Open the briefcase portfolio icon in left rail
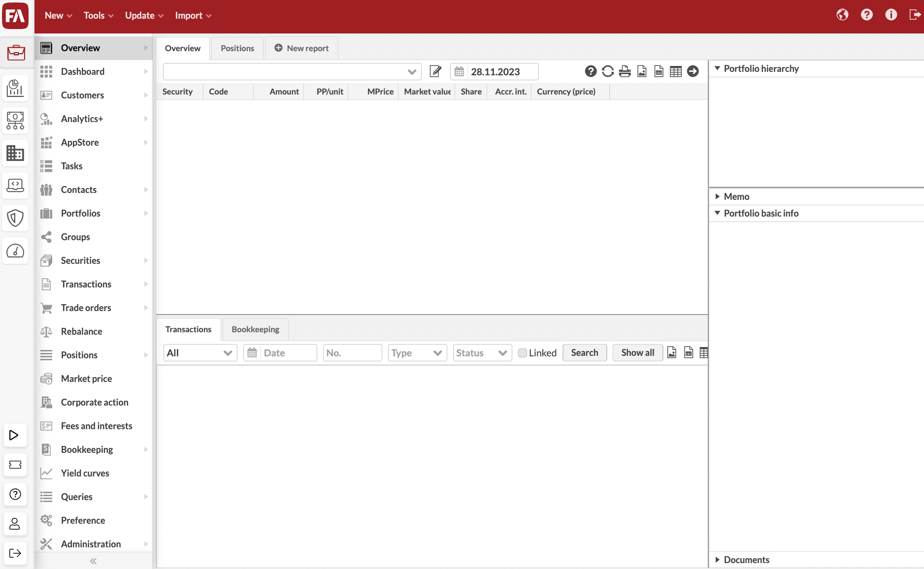This screenshot has width=924, height=569. click(16, 52)
